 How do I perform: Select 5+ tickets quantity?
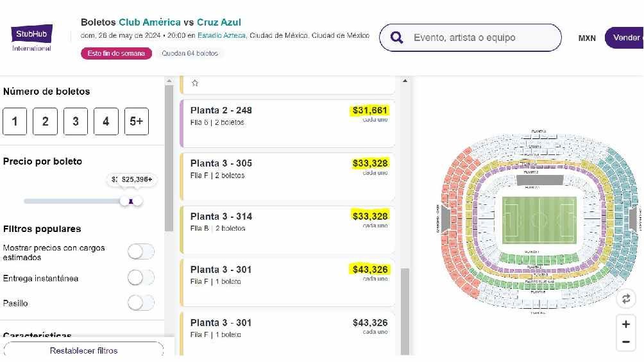pos(136,121)
